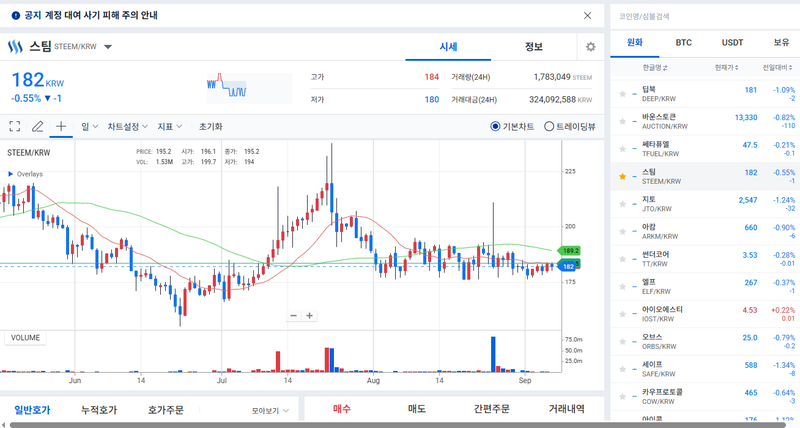This screenshot has height=428, width=800.
Task: Open chart settings gear icon
Action: [590, 47]
